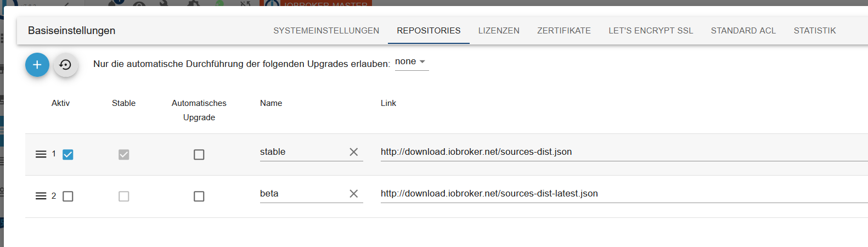868x247 pixels.
Task: Toggle the Stable checkbox for beta row
Action: [x=124, y=197]
